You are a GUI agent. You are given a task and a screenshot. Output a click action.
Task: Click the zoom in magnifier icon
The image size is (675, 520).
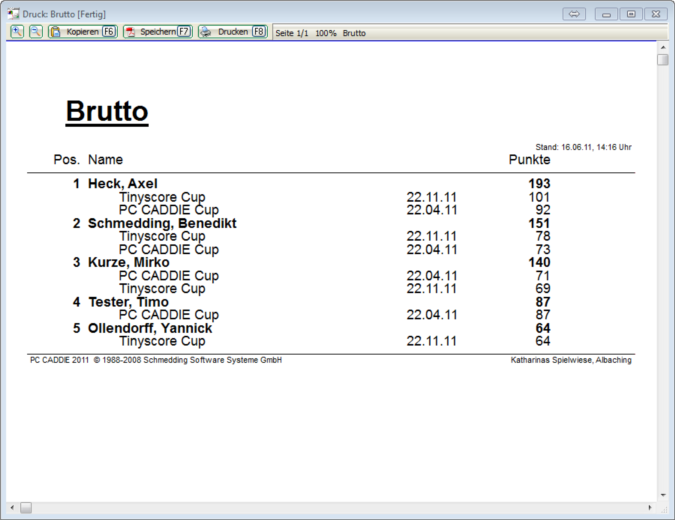click(17, 32)
